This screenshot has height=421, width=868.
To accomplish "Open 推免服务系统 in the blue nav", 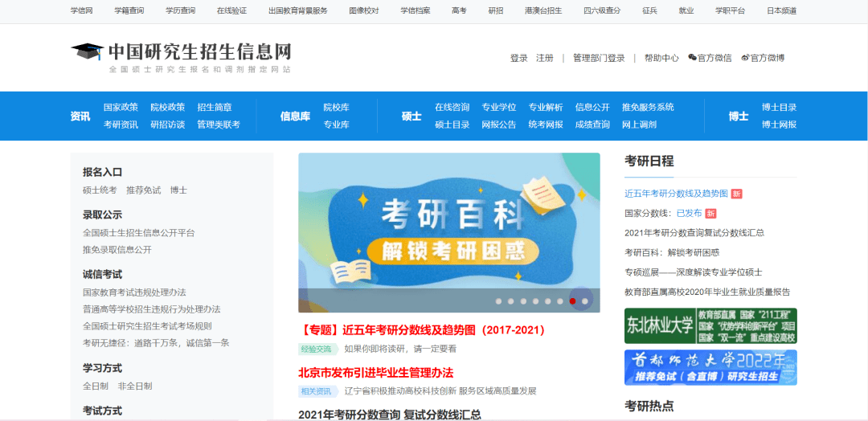I will pos(648,107).
